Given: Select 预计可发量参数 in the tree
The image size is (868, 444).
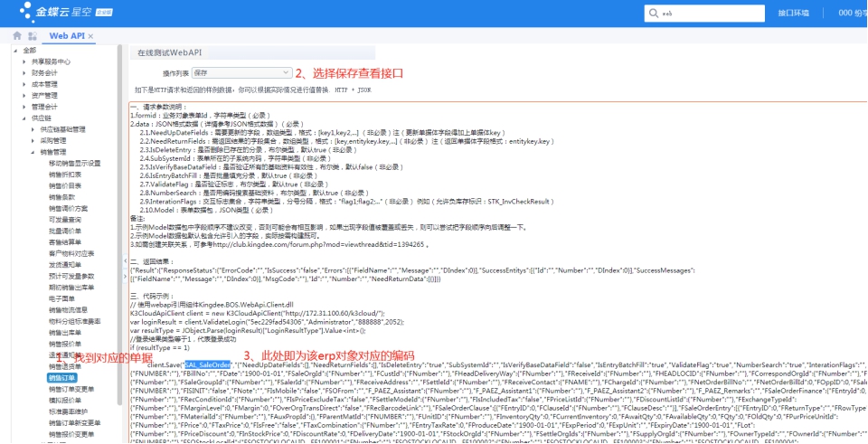Looking at the screenshot, I should tap(71, 276).
